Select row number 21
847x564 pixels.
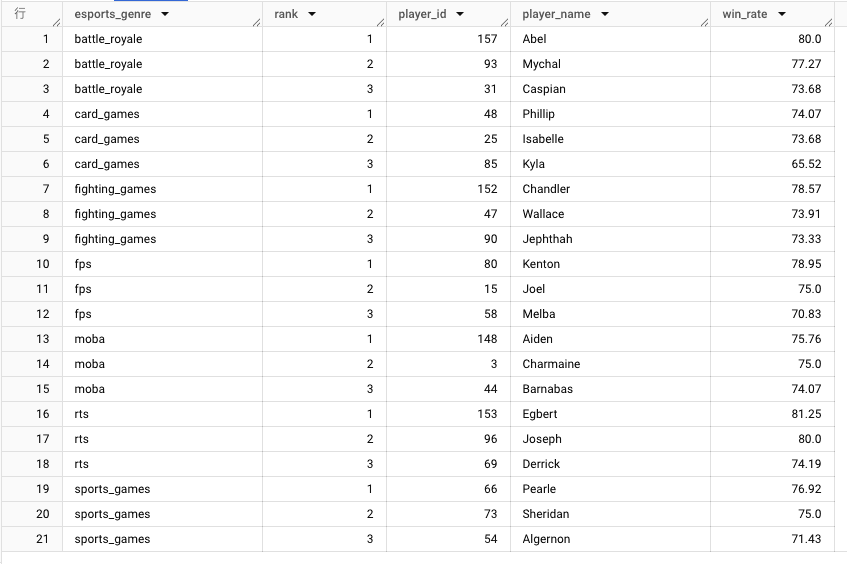point(42,539)
